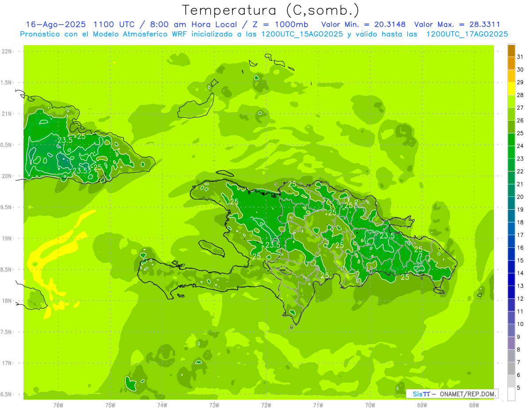
Task: Select the date text "16-Ago-2025"
Action: point(56,24)
